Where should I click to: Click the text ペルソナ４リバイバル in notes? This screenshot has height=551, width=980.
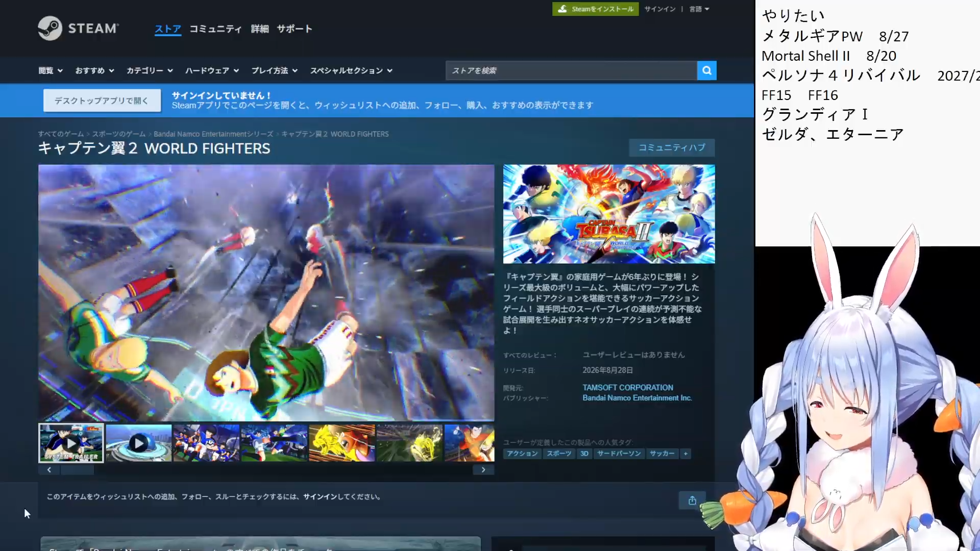point(841,76)
